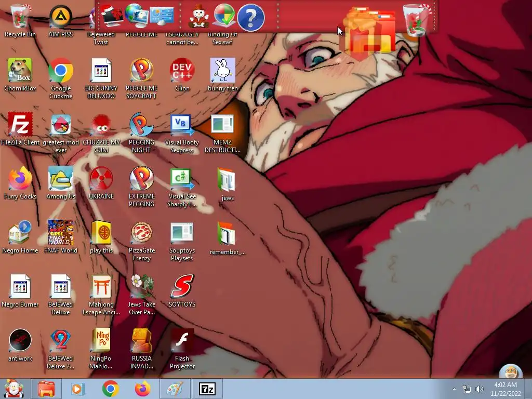Open Flash Projector shortcut

[x=182, y=349]
